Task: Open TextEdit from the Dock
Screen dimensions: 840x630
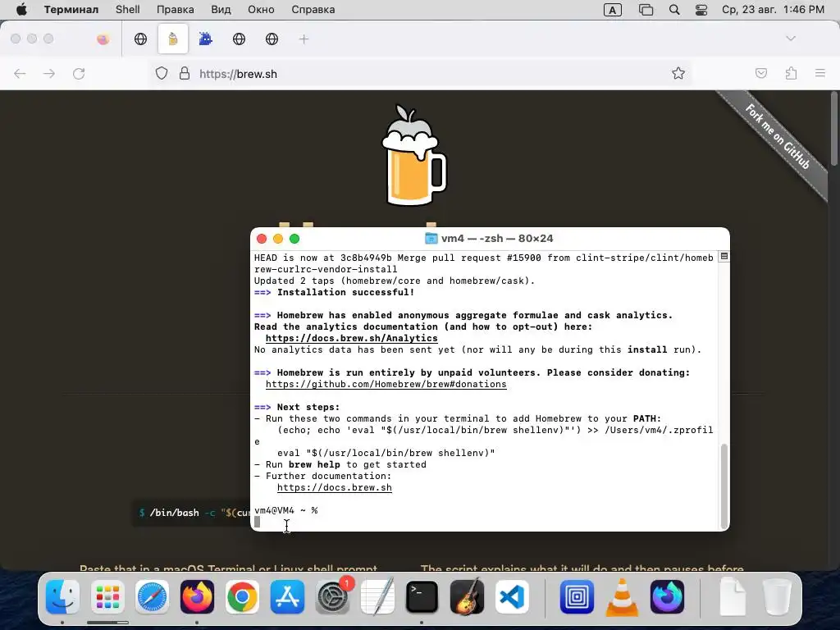Action: click(377, 597)
